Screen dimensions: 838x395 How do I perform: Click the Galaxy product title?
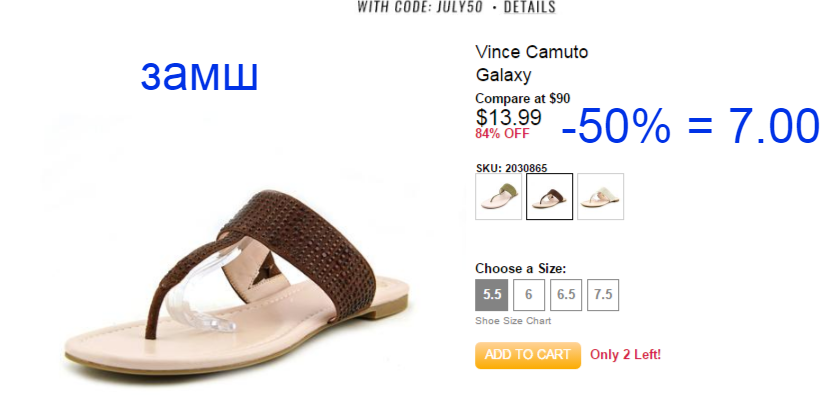503,75
